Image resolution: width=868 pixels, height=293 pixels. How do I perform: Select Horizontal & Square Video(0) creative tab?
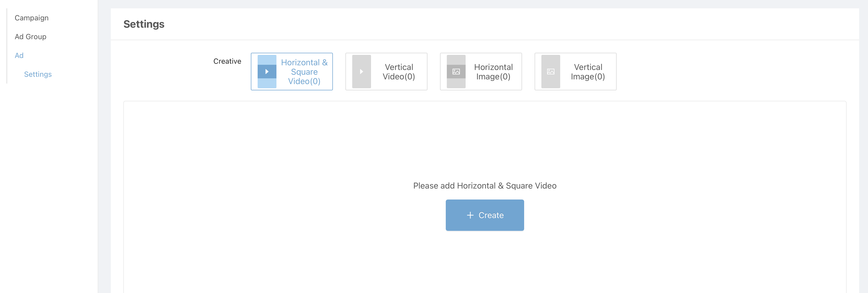pos(292,71)
